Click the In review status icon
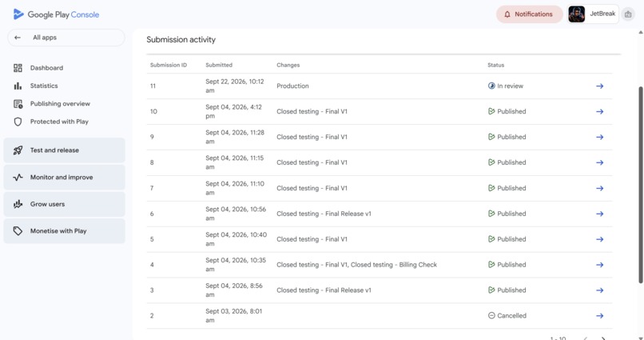 pos(491,86)
